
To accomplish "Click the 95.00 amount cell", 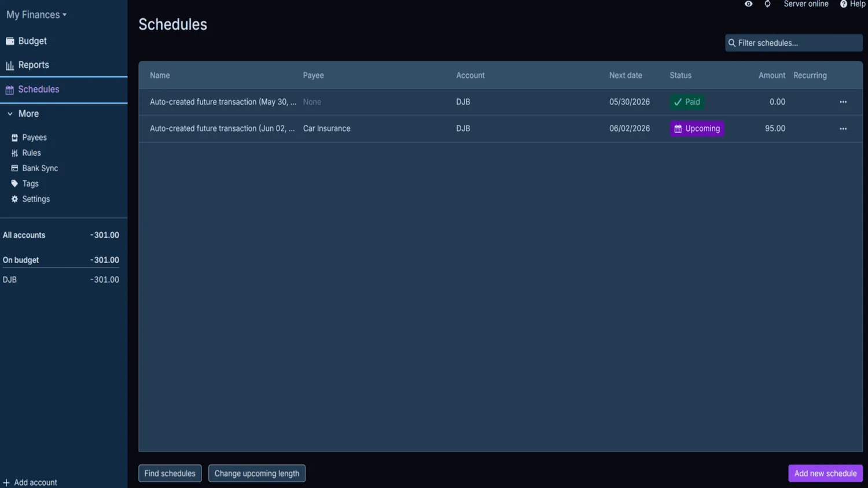I will coord(775,128).
